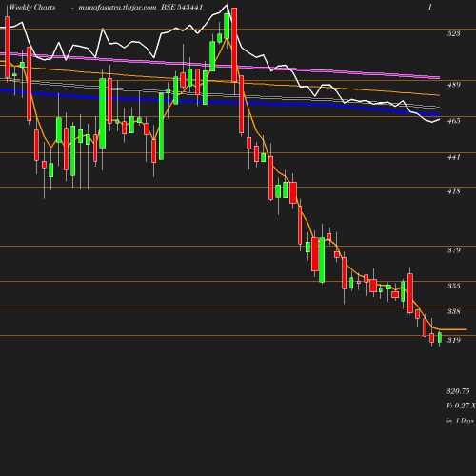
Task: Click the last green candlestick near 319
Action: pos(440,338)
